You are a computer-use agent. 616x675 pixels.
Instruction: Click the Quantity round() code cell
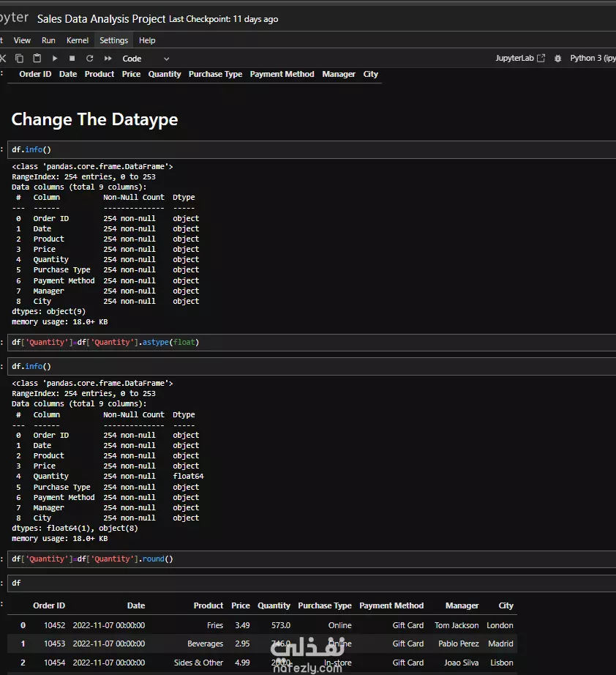click(312, 559)
